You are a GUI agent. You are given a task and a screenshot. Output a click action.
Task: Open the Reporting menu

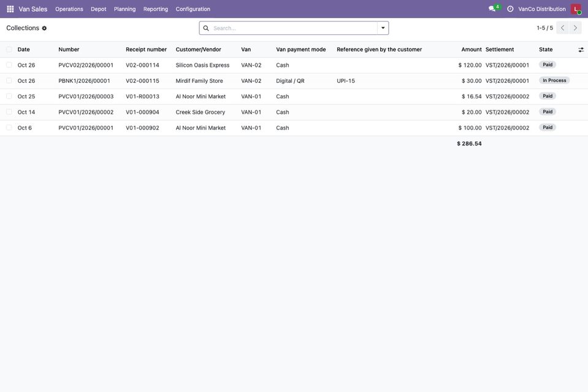click(x=156, y=9)
